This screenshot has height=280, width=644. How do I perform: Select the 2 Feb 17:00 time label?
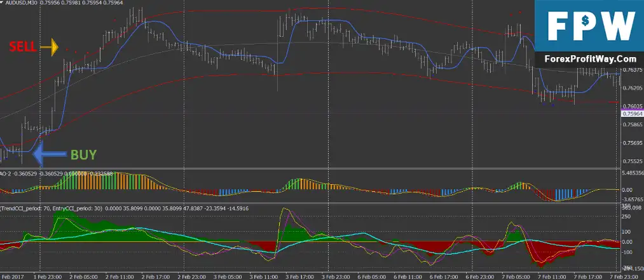click(x=156, y=277)
